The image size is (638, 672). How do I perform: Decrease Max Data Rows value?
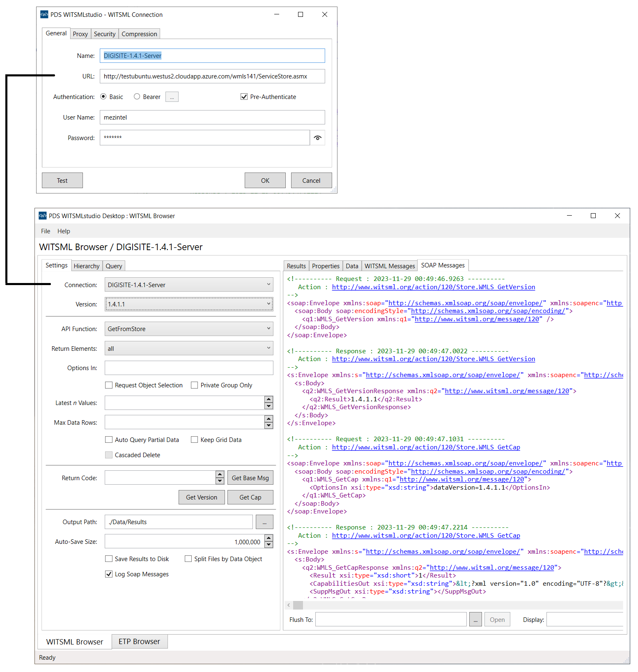tap(269, 426)
